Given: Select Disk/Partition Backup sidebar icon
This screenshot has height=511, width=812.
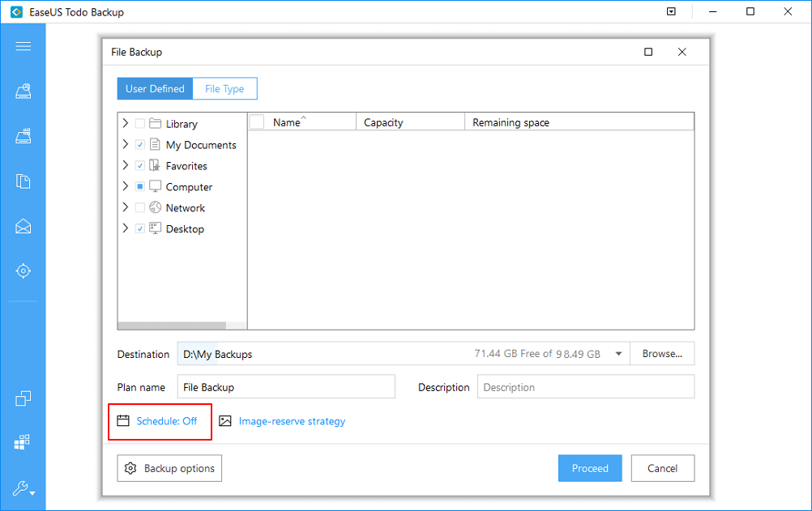Looking at the screenshot, I should (24, 92).
